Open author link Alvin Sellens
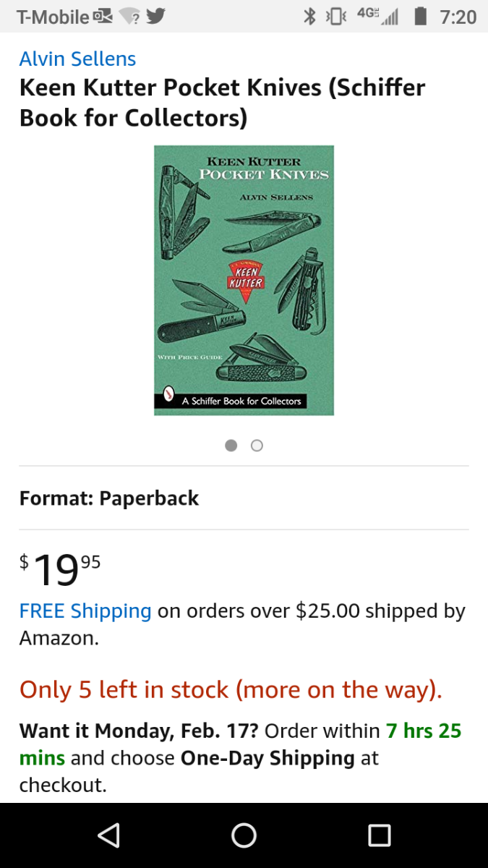This screenshot has width=488, height=868. pos(78,59)
